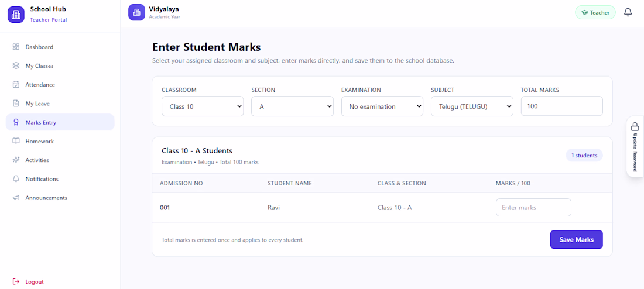The height and width of the screenshot is (289, 644).
Task: Click the Logout arrow icon
Action: pyautogui.click(x=16, y=281)
